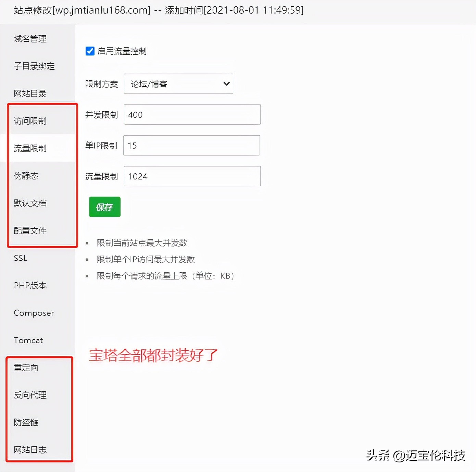Open the 伪静态 configuration
This screenshot has height=472, width=476.
pos(26,176)
